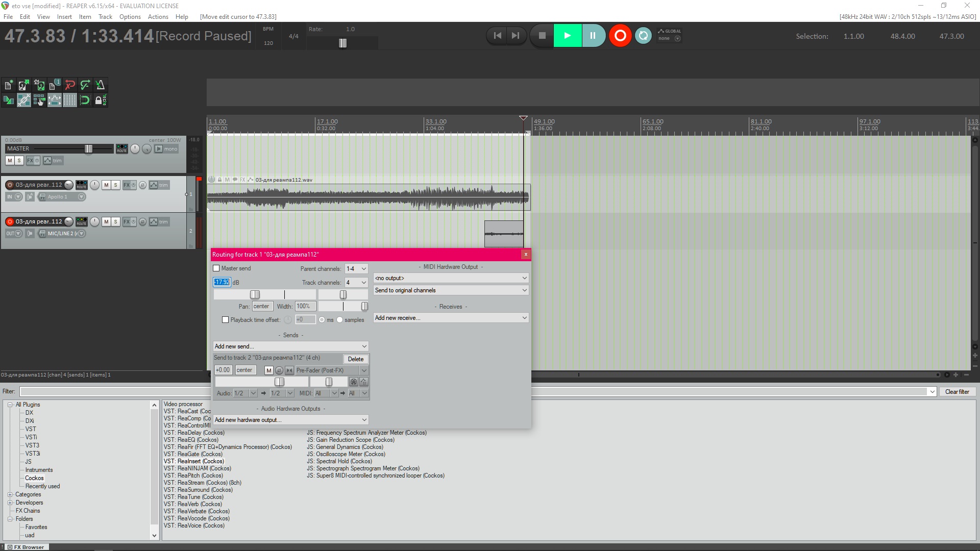Toggle the repeat loop transport button
Screen dimensions: 980x551
(x=643, y=36)
